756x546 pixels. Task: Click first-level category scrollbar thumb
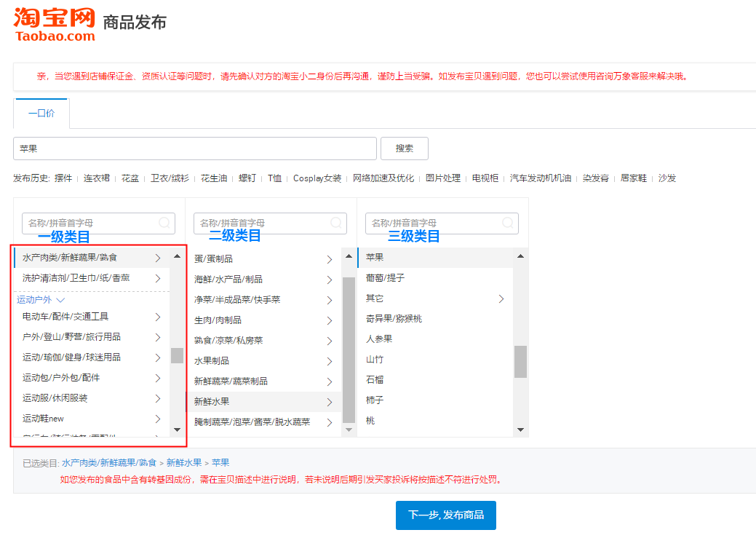[x=177, y=355]
